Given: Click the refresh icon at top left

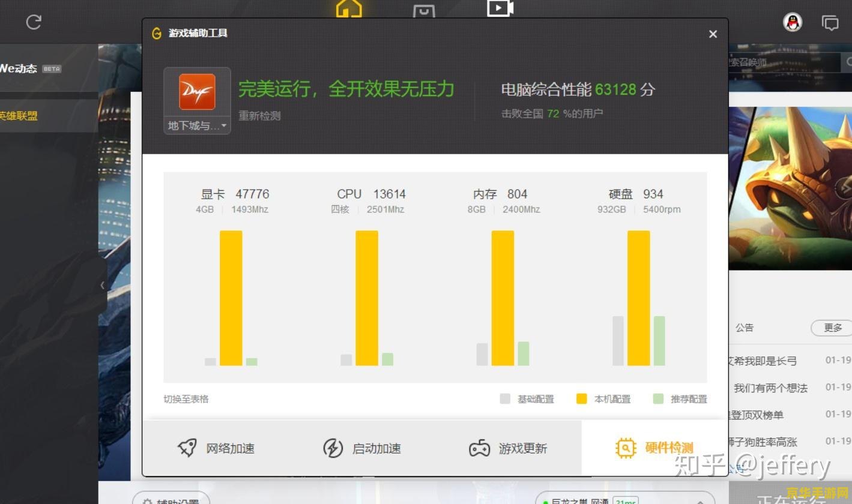Looking at the screenshot, I should [34, 22].
